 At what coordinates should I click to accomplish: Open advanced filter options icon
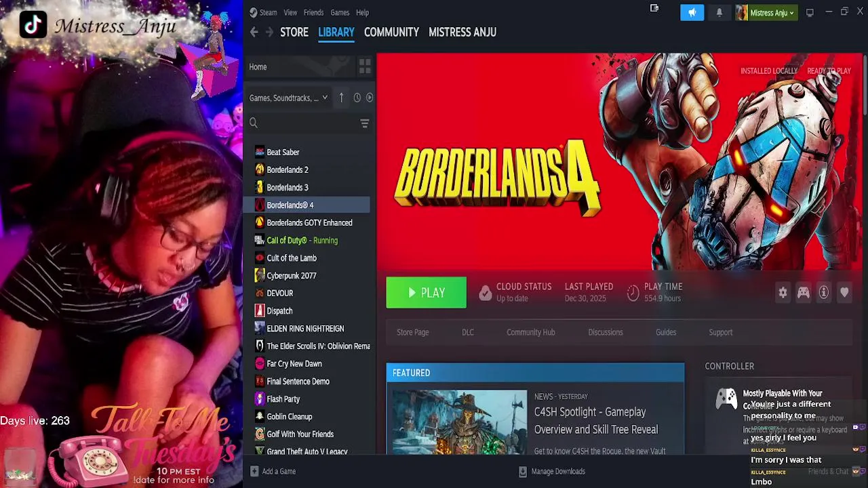[364, 123]
